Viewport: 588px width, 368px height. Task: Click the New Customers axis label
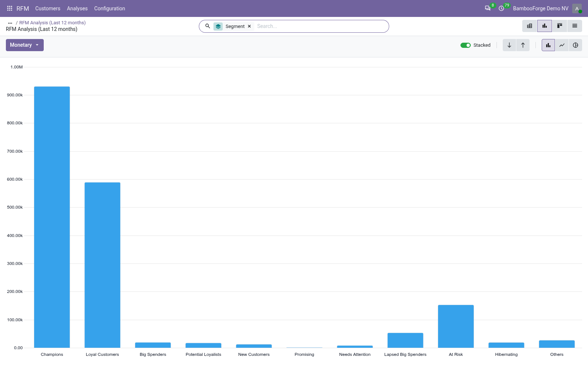(x=254, y=354)
